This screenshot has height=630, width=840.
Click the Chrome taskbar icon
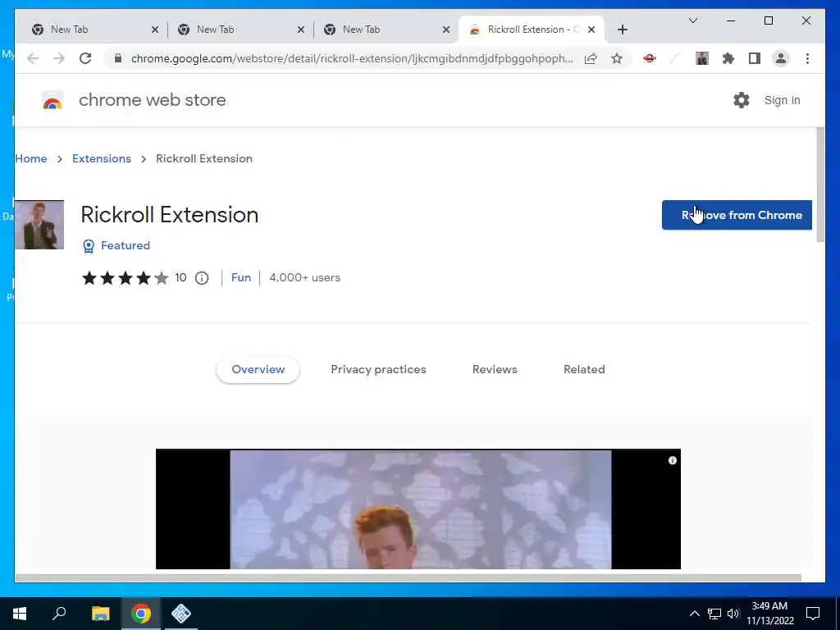[x=141, y=614]
